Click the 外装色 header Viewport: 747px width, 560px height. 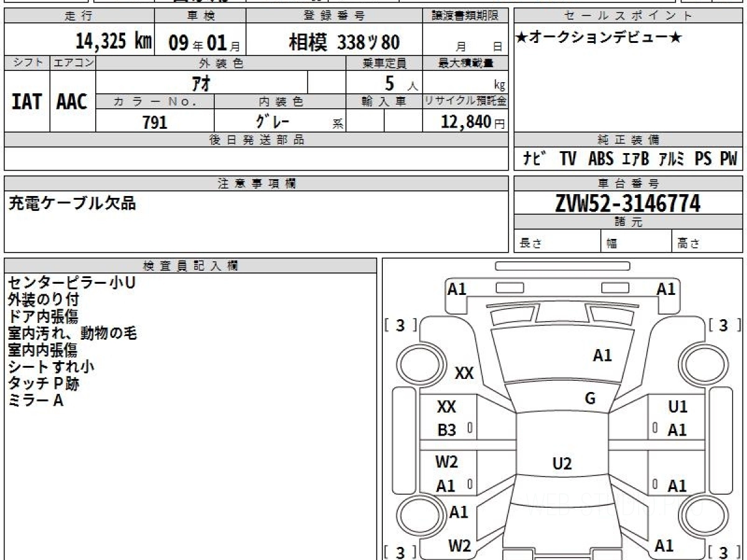pyautogui.click(x=221, y=63)
